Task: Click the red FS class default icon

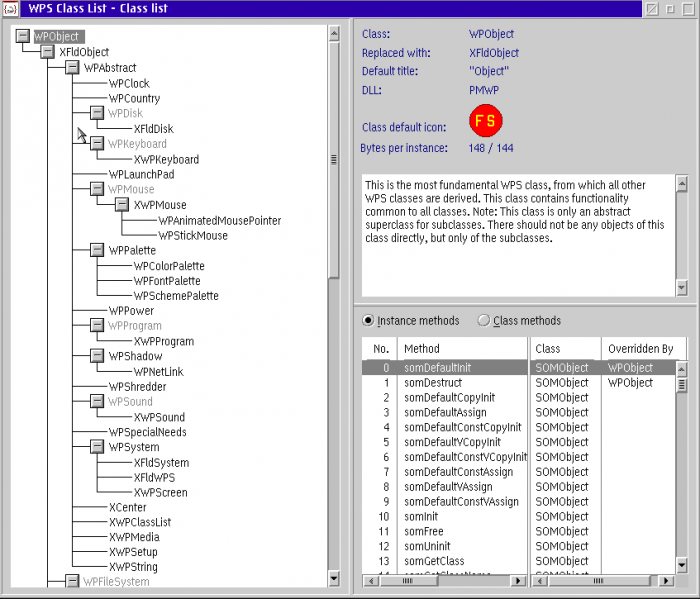Action: 485,122
